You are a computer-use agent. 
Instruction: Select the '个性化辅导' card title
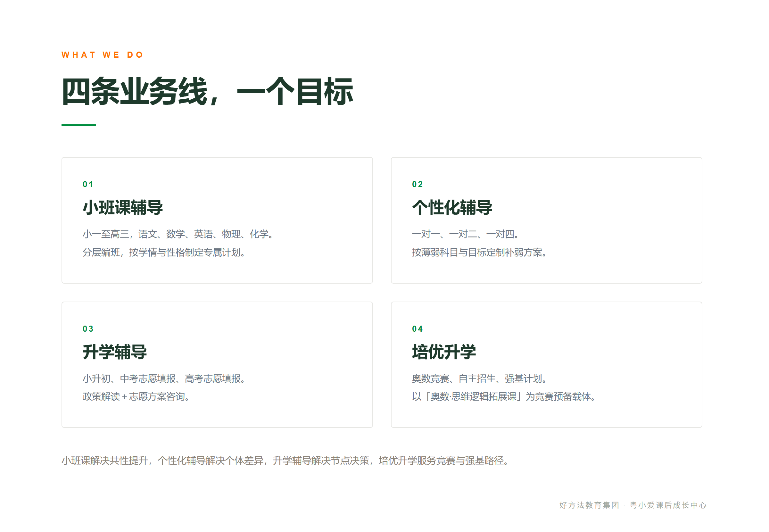click(x=452, y=207)
